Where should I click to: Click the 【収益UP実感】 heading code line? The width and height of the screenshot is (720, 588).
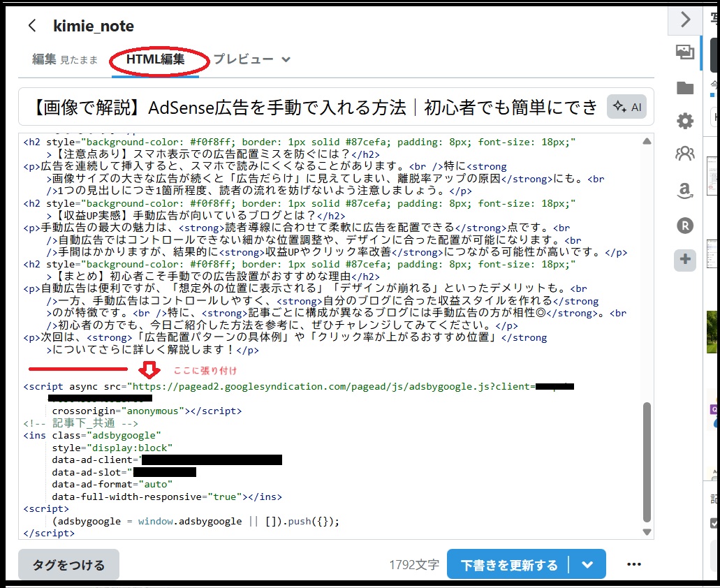click(x=196, y=215)
